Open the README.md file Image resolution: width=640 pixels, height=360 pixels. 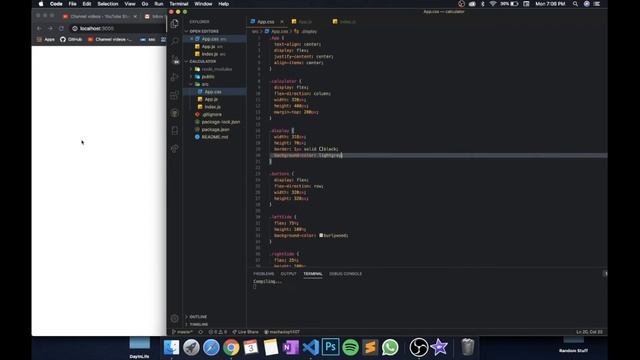(x=215, y=137)
